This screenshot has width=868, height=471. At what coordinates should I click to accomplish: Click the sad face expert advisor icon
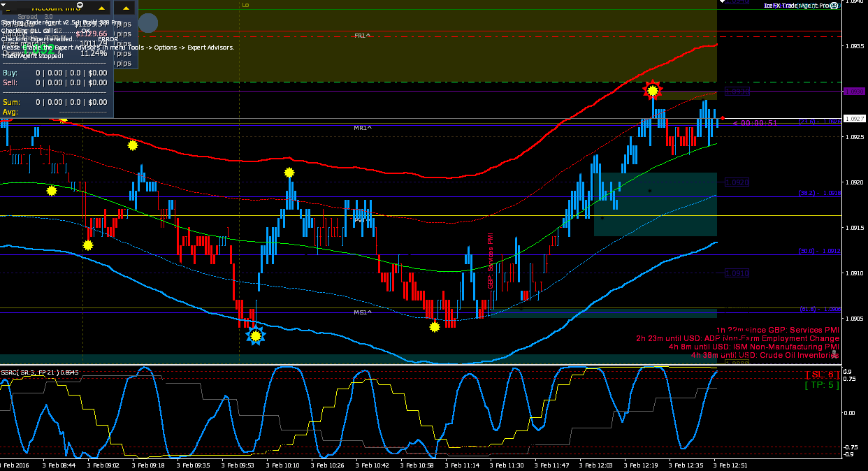[834, 5]
